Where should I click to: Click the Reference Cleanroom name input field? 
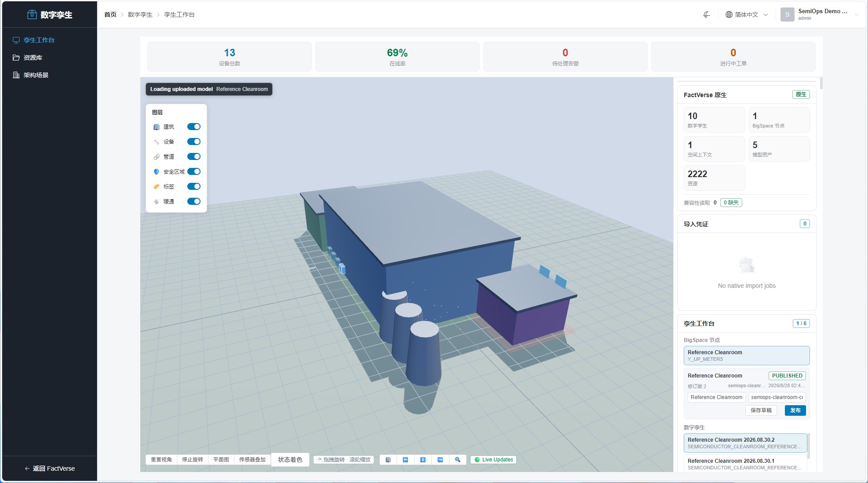(717, 397)
